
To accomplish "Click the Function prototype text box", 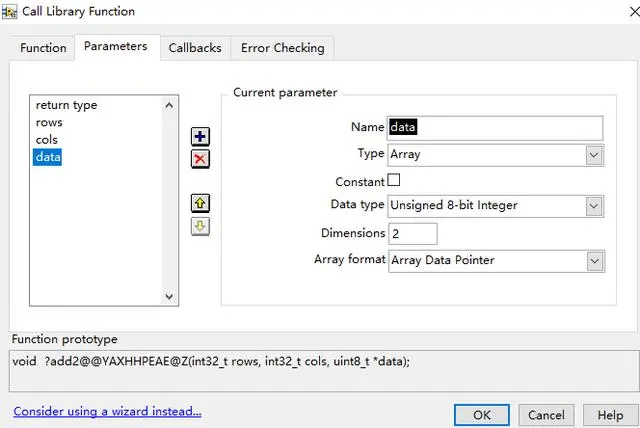I will click(x=324, y=370).
